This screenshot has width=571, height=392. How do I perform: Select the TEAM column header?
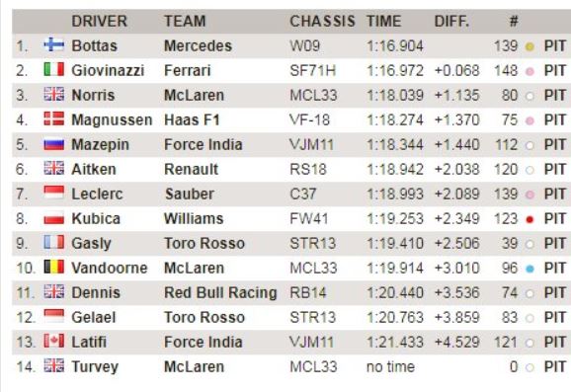pyautogui.click(x=185, y=21)
